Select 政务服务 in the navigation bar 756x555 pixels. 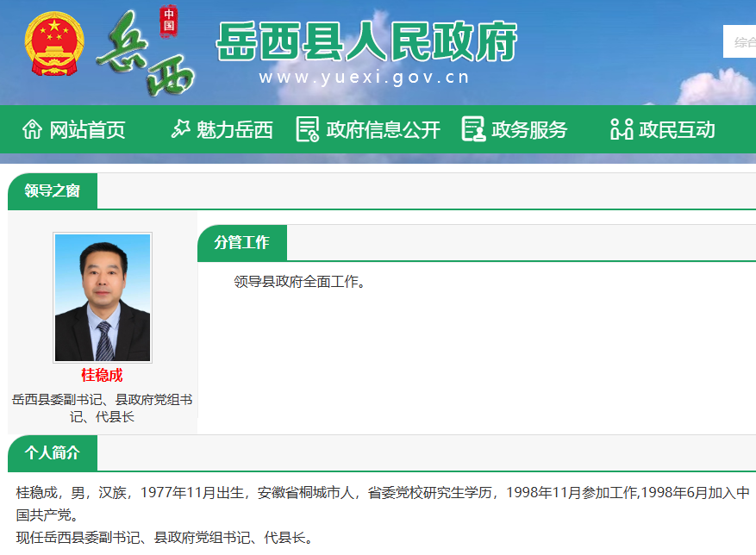[529, 130]
